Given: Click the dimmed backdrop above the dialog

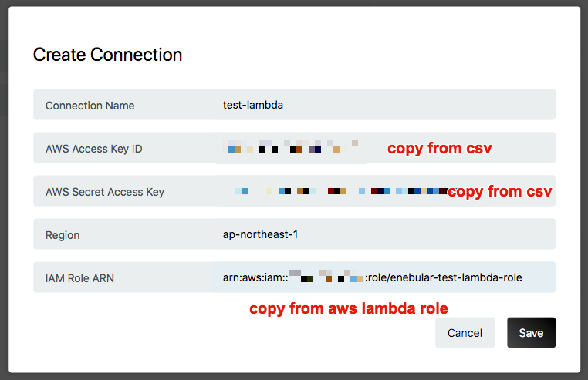Looking at the screenshot, I should tap(293, 3).
